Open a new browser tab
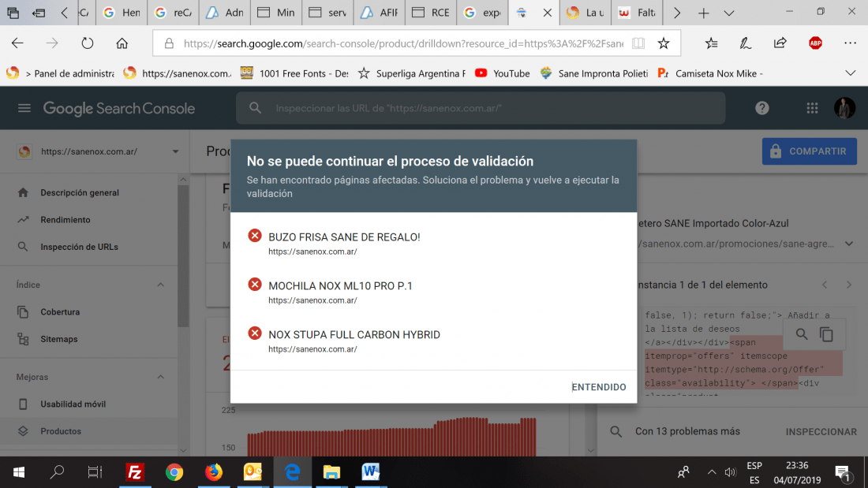The image size is (868, 488). 703,13
